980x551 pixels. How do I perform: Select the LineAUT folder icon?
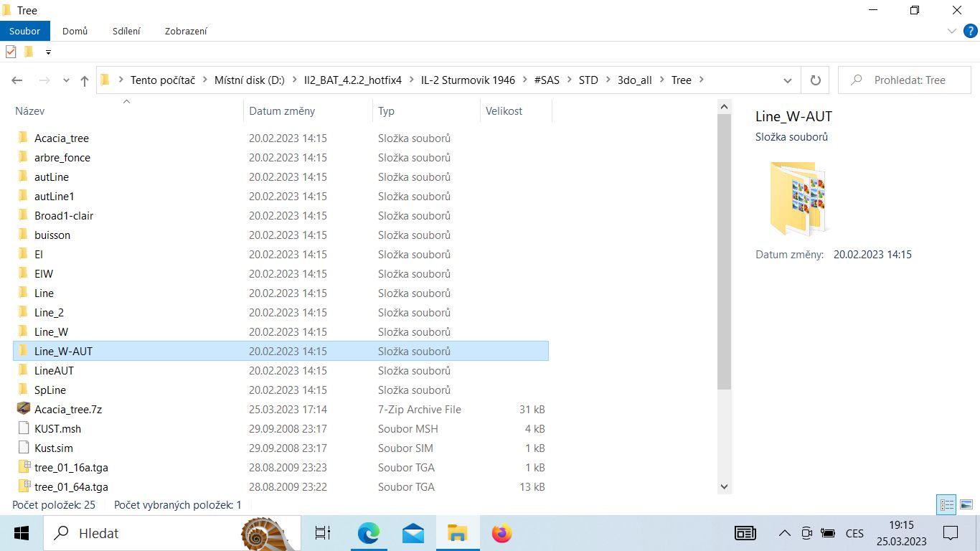coord(23,370)
